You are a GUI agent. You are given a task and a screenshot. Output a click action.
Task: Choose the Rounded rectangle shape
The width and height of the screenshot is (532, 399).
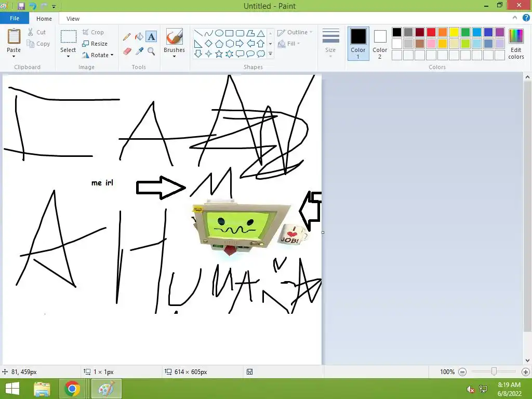pos(240,33)
